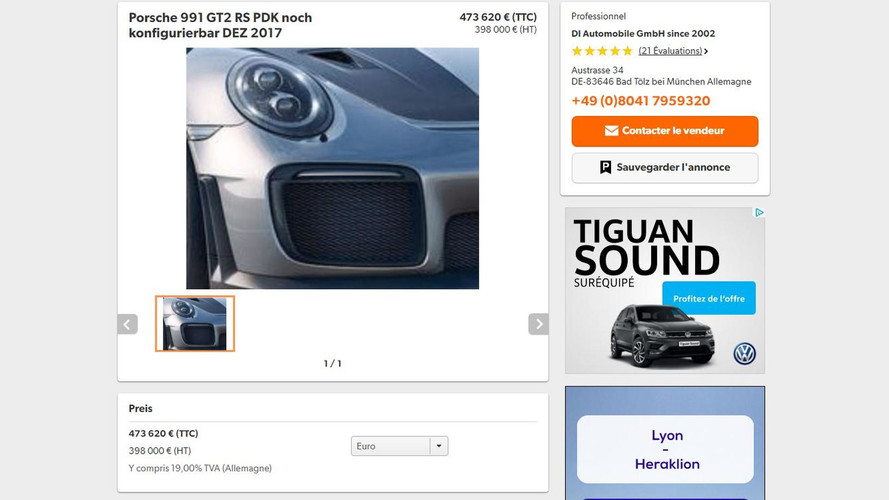Click the Tiguan car image in the ad

662,335
